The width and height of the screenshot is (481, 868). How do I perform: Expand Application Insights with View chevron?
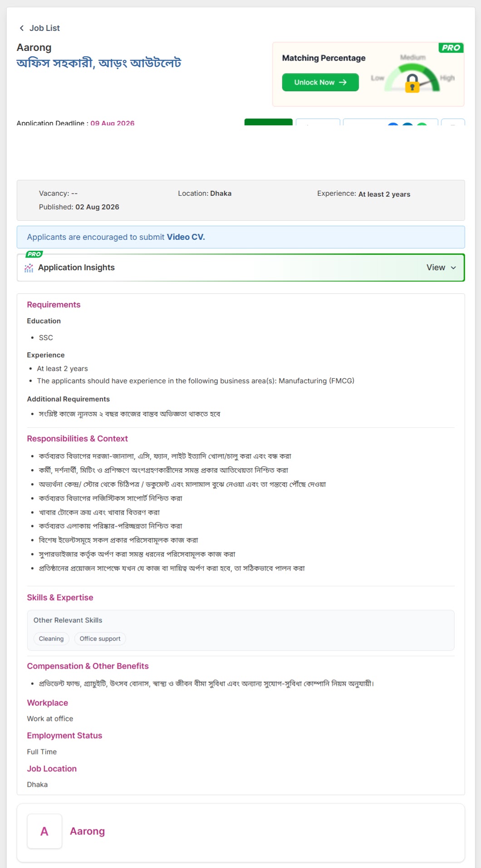click(x=453, y=268)
